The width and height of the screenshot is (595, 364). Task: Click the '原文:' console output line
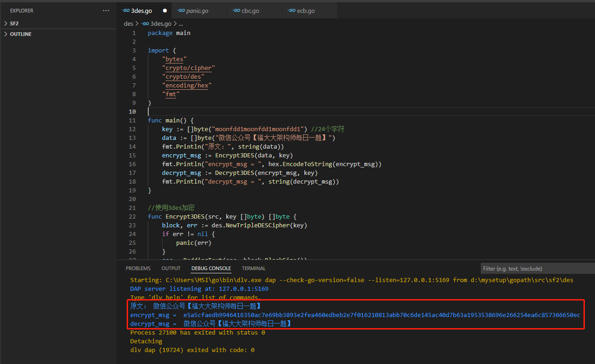(x=196, y=306)
